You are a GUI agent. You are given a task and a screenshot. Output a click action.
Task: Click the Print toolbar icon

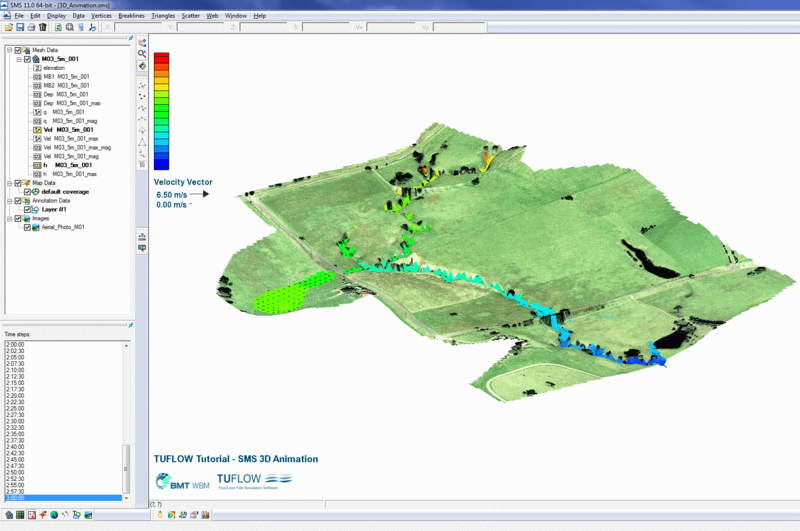tap(30, 27)
